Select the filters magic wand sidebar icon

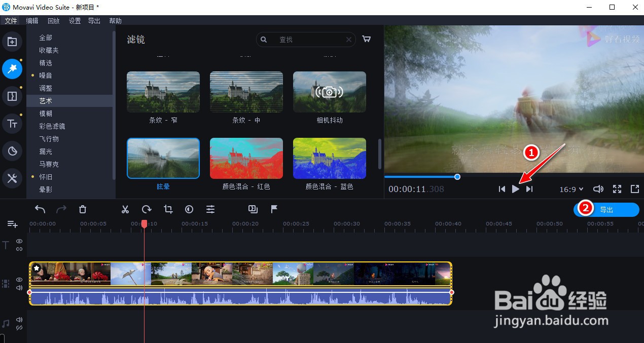(x=12, y=69)
